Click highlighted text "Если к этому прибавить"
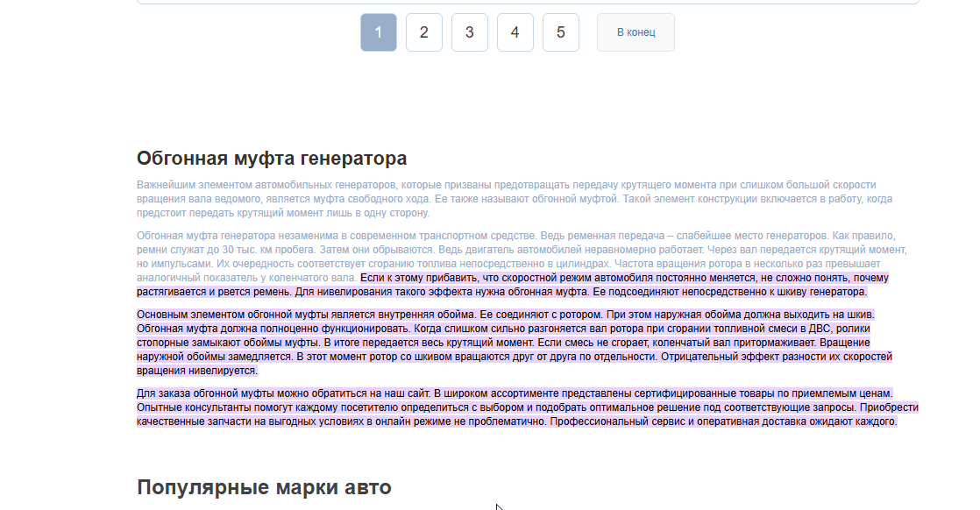Screen dimensions: 980x510 419,278
